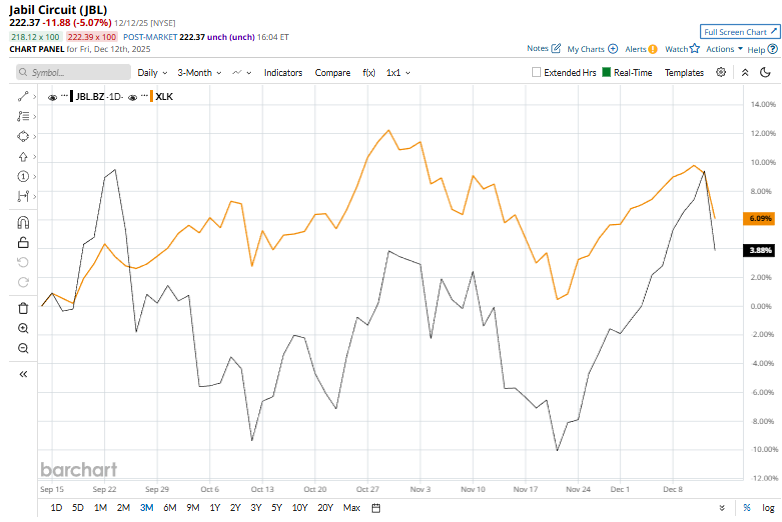Screen dimensions: 782x522
Task: Hide the XLK series eye icon
Action: 133,97
